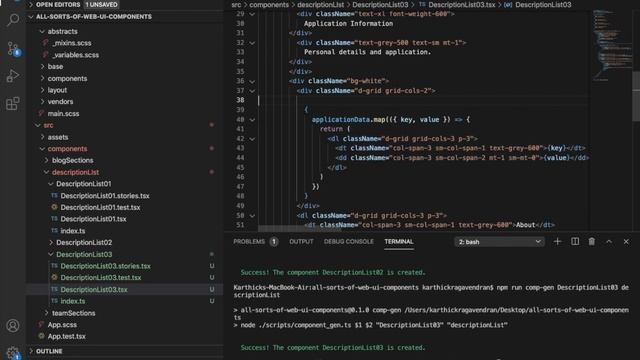Kill terminal with trash icon

[x=591, y=242]
